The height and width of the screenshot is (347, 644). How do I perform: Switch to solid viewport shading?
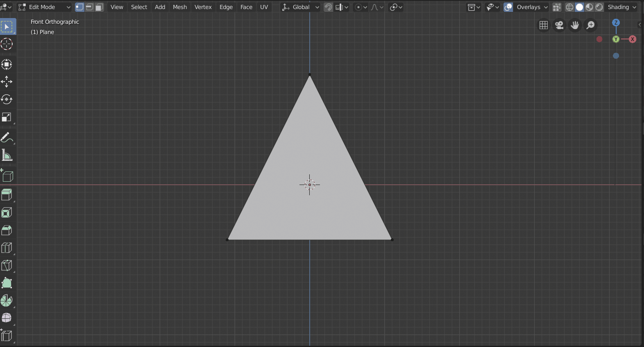click(579, 7)
